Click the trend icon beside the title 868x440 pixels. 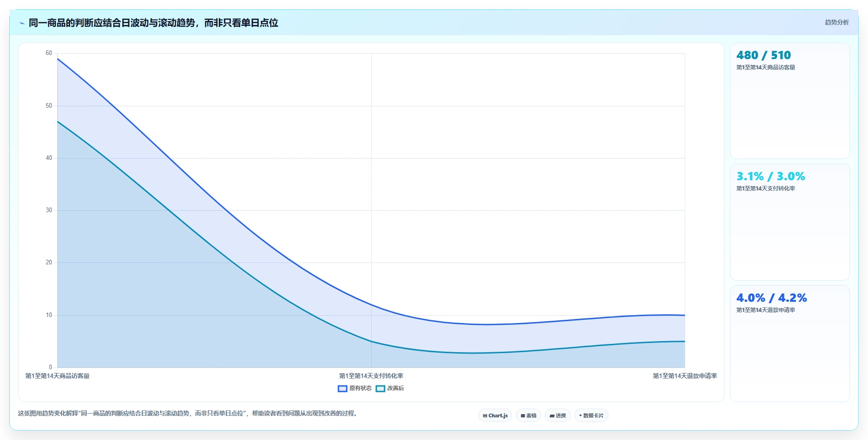pyautogui.click(x=22, y=23)
